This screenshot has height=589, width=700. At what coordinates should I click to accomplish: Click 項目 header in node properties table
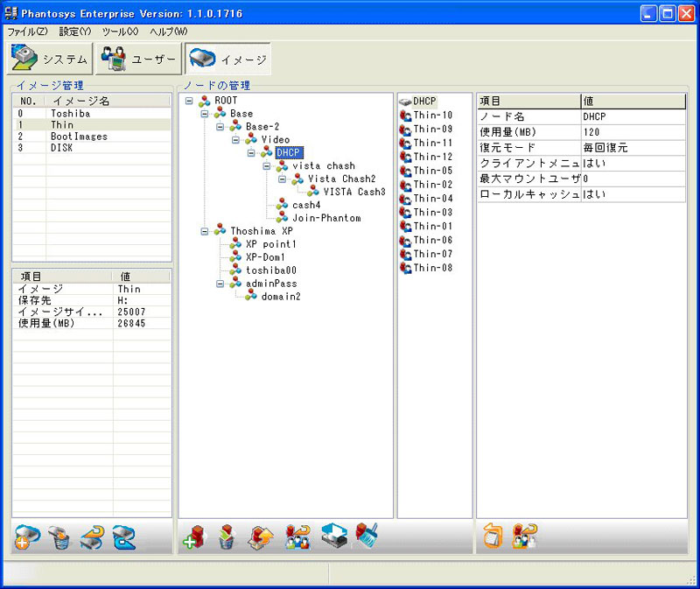[x=529, y=101]
